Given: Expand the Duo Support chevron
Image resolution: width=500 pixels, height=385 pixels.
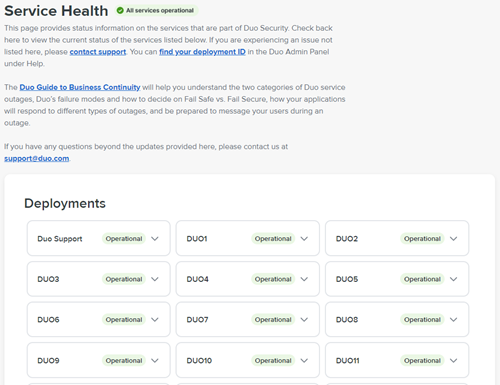Looking at the screenshot, I should pos(155,239).
